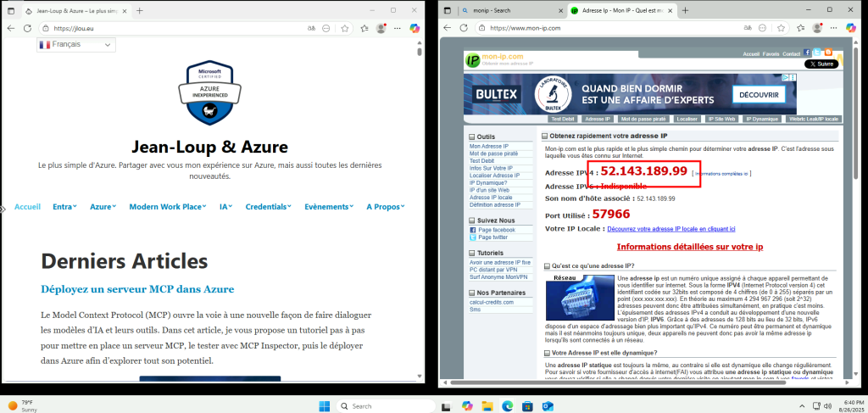Open new tab in jlou.eu window
This screenshot has height=413, width=868.
pos(140,10)
